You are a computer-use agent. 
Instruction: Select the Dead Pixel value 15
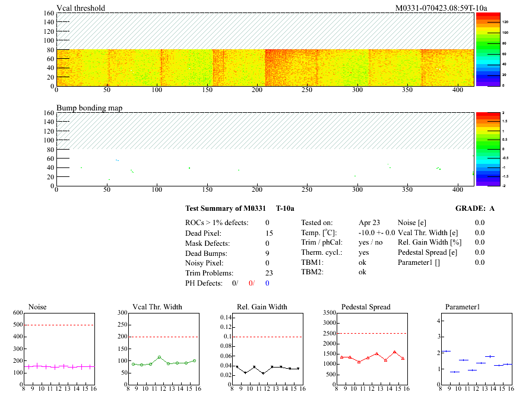tap(270, 233)
